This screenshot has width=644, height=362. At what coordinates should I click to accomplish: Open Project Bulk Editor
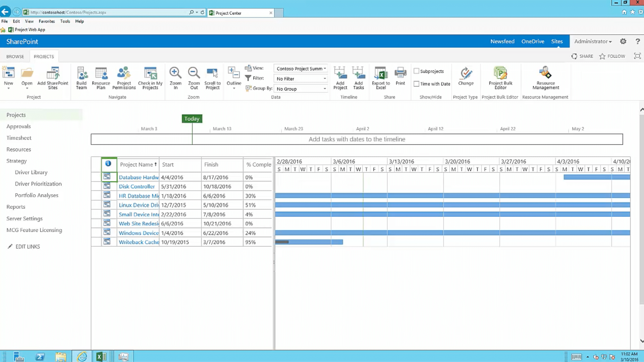click(500, 78)
